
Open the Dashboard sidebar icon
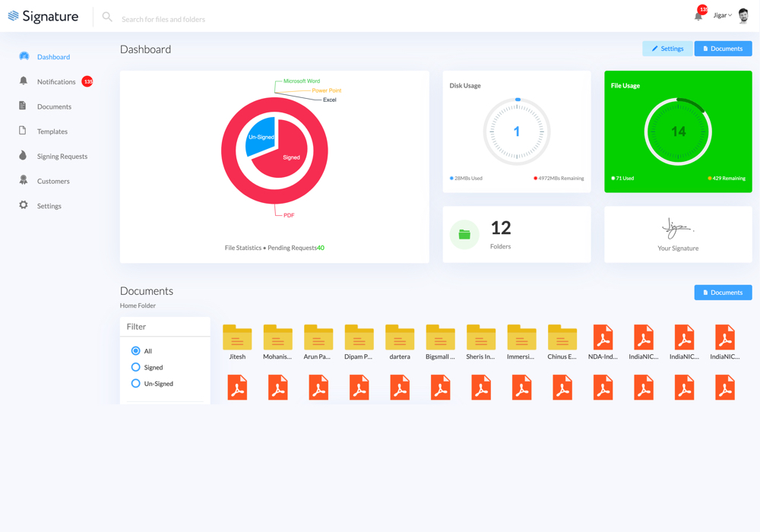24,56
